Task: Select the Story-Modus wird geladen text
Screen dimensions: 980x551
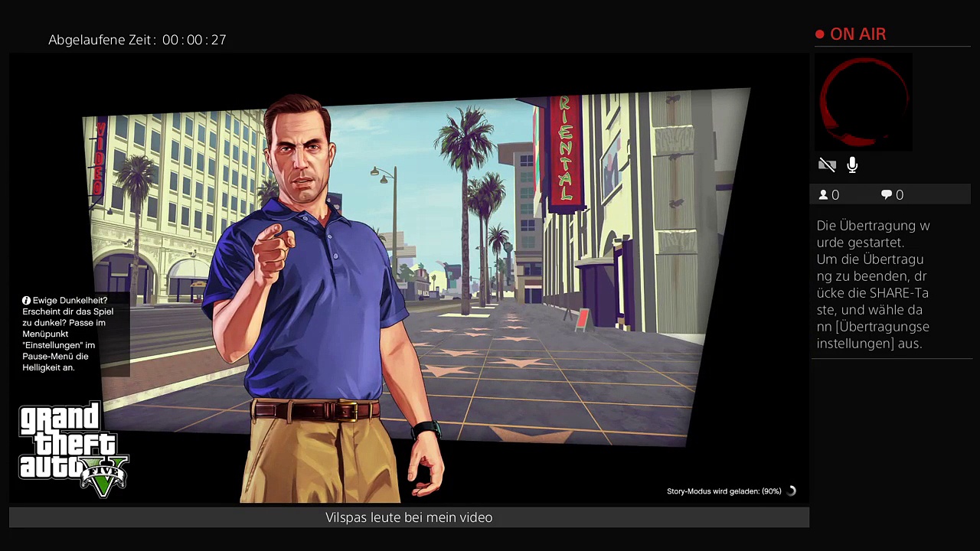Action: click(x=724, y=491)
